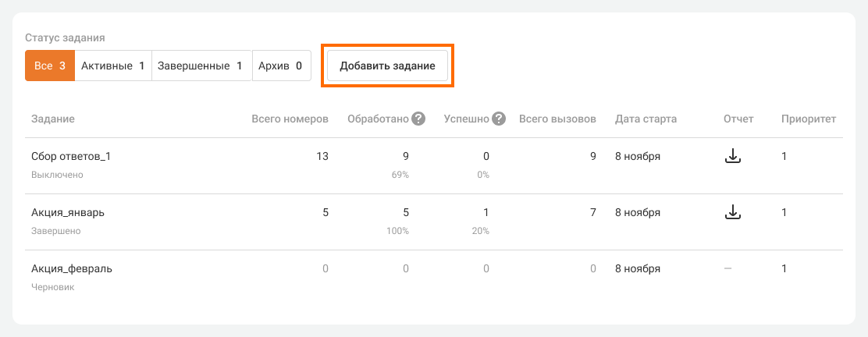Open the Акция_январь task
This screenshot has height=337, width=868.
click(67, 212)
